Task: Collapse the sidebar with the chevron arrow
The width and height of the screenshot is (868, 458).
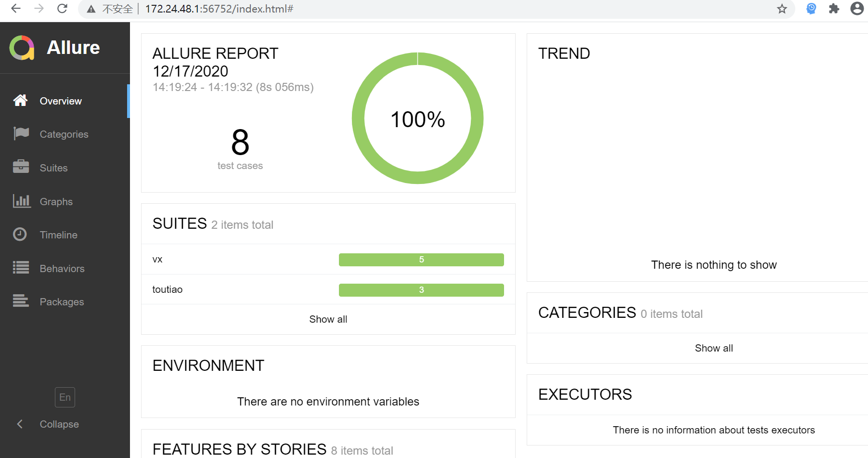Action: point(20,424)
